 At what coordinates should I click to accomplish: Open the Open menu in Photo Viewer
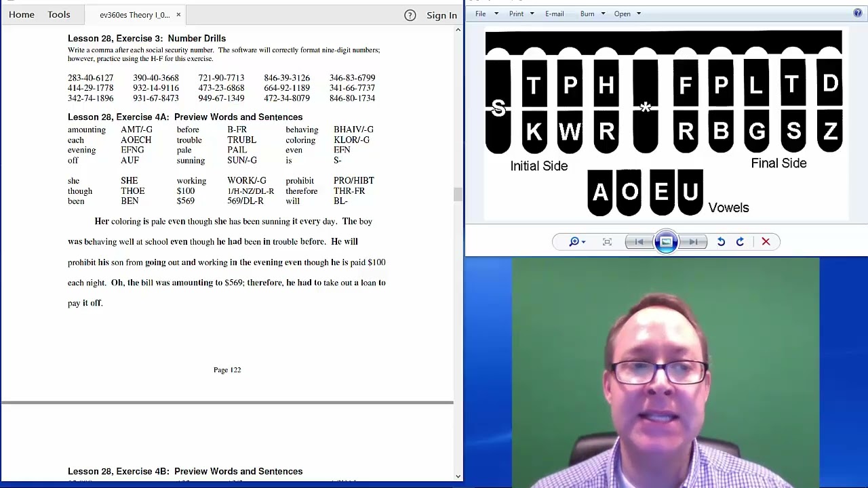(622, 14)
